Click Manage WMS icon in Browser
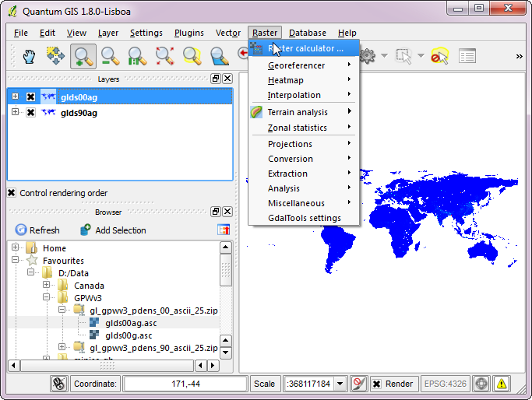 coord(224,230)
